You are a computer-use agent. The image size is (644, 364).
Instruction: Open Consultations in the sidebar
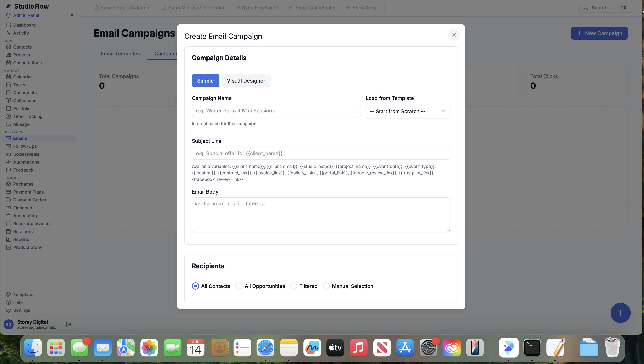click(x=27, y=63)
